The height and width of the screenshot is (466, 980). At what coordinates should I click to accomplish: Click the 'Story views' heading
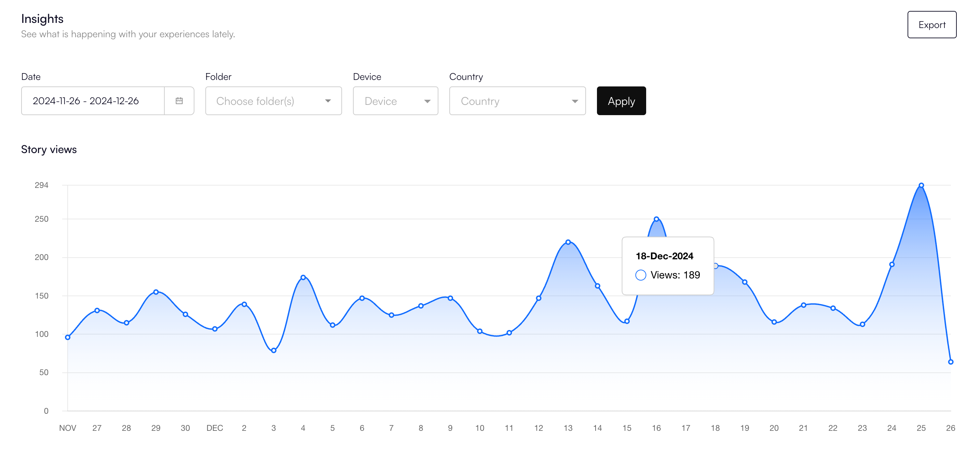pos(49,150)
